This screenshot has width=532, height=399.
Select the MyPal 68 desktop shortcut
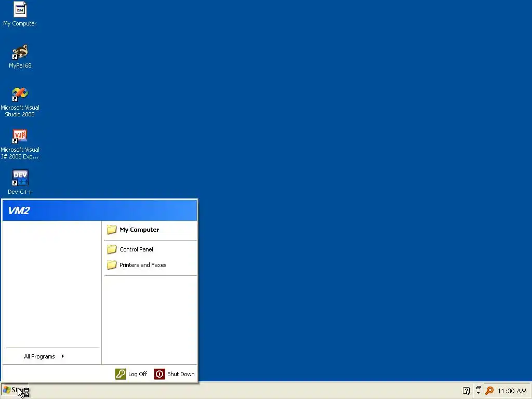tap(20, 56)
